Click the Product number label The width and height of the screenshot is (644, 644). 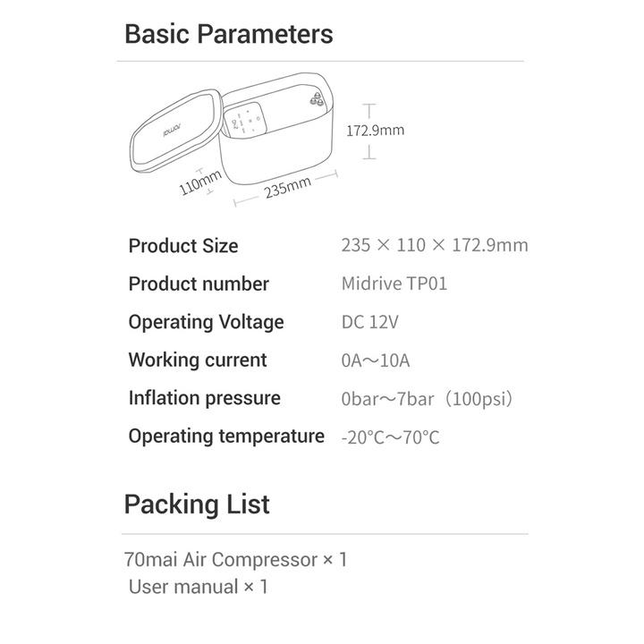(x=199, y=284)
